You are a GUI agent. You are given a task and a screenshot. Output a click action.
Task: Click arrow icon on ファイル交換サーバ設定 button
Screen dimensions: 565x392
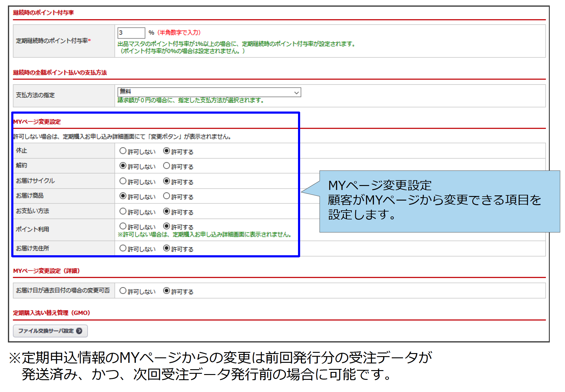(x=79, y=331)
